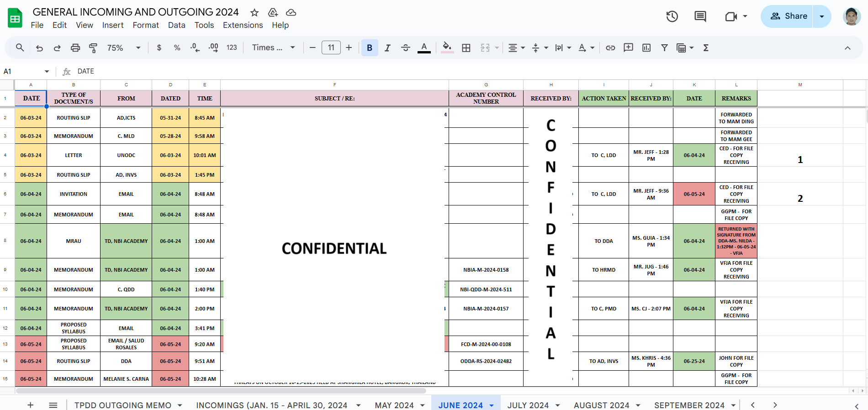
Task: Open the zoom level dropdown
Action: click(x=124, y=47)
